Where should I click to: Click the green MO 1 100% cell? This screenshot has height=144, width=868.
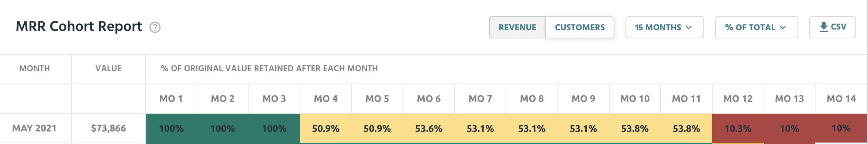click(x=171, y=128)
